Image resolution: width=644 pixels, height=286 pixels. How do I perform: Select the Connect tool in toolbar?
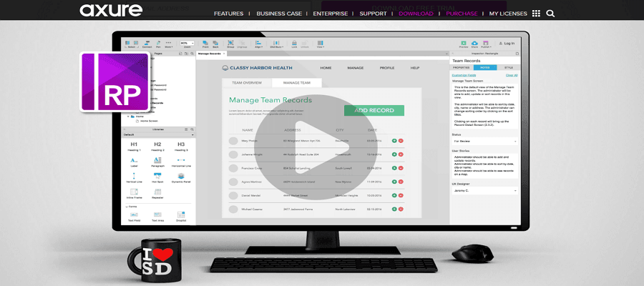(x=147, y=44)
